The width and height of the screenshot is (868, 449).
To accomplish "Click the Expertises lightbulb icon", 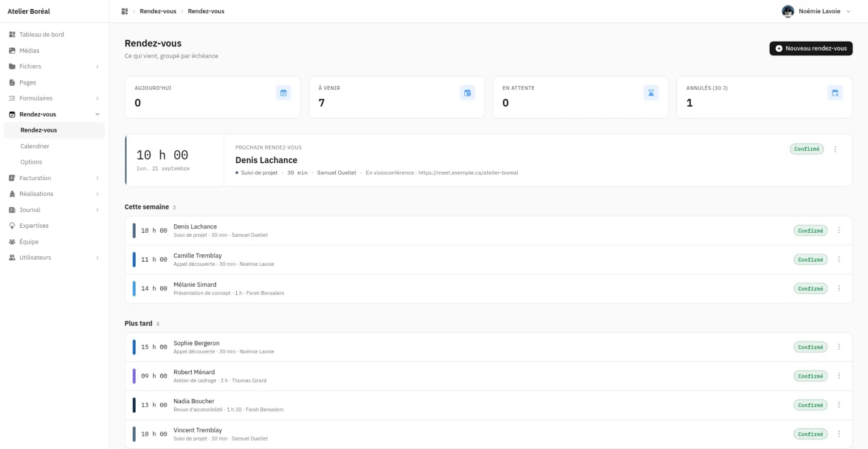I will (x=12, y=225).
